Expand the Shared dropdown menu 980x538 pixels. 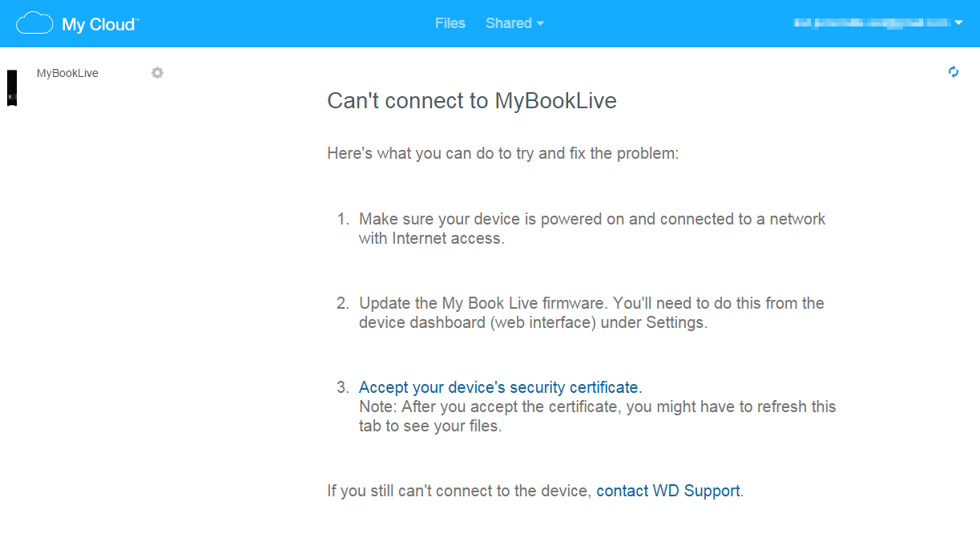pyautogui.click(x=514, y=23)
